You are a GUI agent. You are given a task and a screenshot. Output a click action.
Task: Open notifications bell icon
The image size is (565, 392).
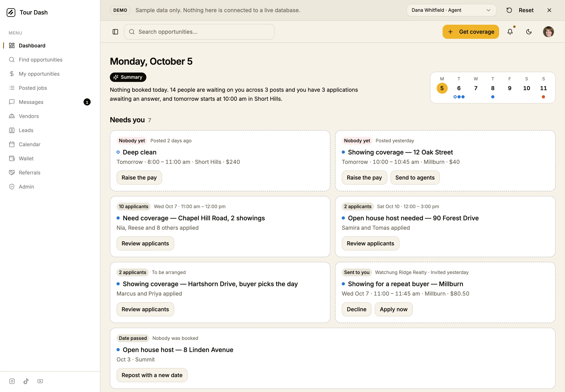(510, 32)
